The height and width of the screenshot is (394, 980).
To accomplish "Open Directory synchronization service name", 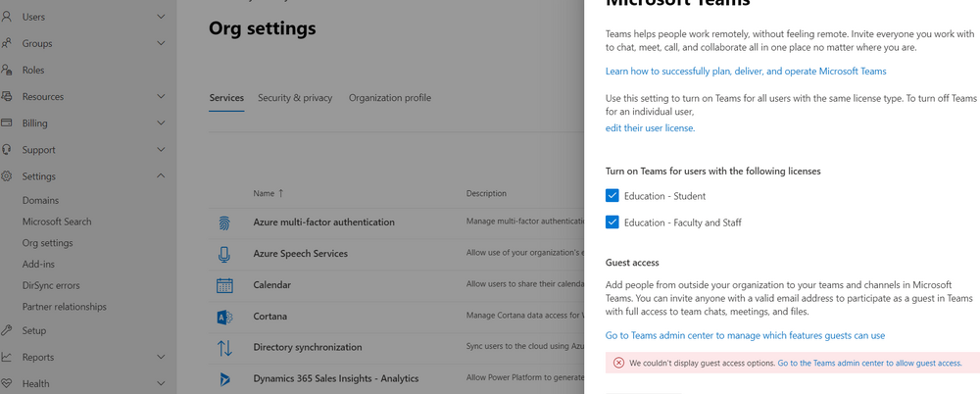I will (308, 347).
